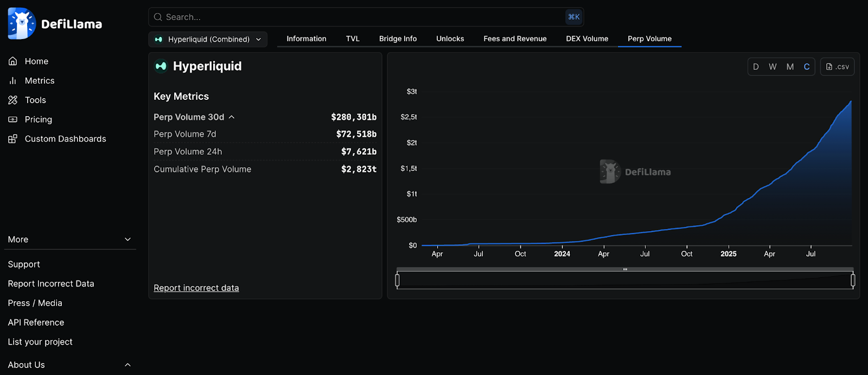Open Press / Media link

pyautogui.click(x=35, y=303)
